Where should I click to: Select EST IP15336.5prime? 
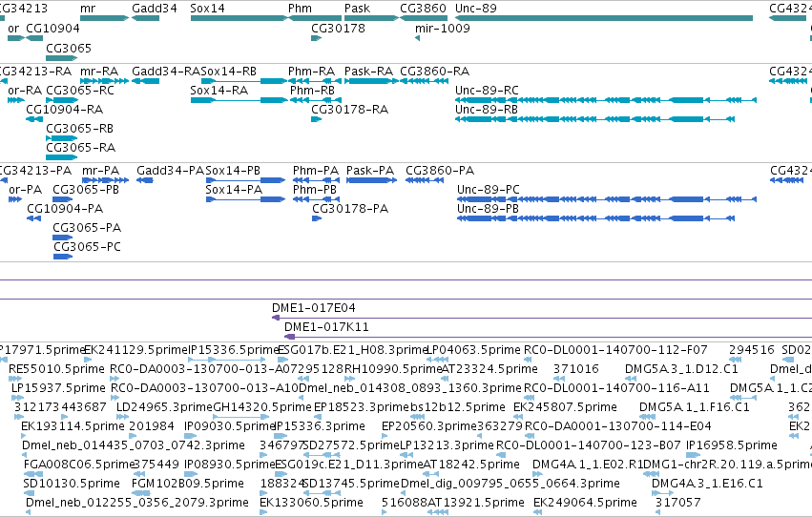[227, 360]
